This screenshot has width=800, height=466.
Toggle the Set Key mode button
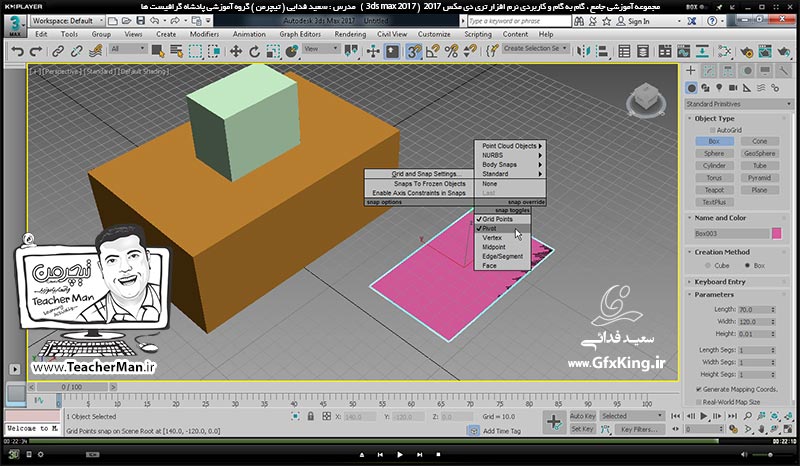pos(583,429)
